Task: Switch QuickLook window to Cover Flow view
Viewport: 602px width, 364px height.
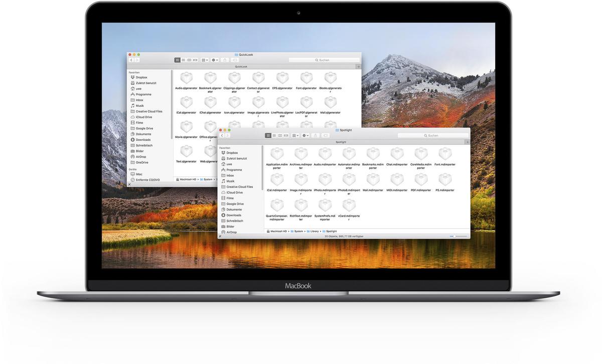Action: click(x=196, y=60)
